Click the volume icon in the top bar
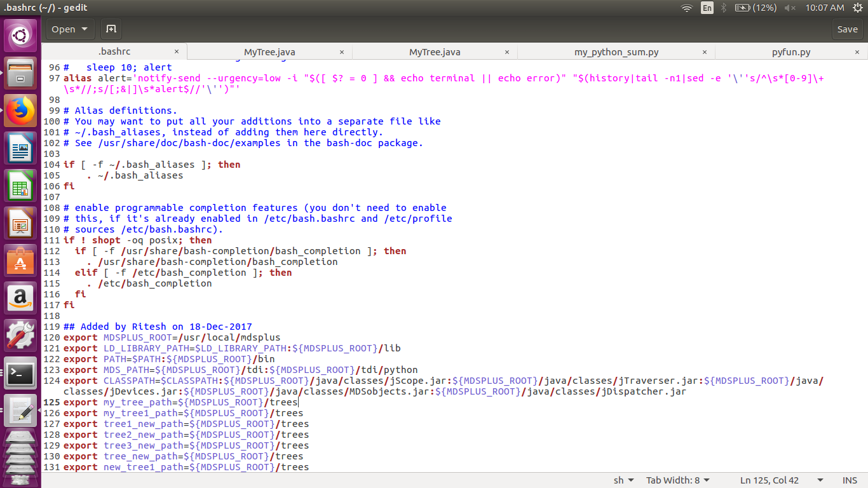This screenshot has width=868, height=488. 790,8
